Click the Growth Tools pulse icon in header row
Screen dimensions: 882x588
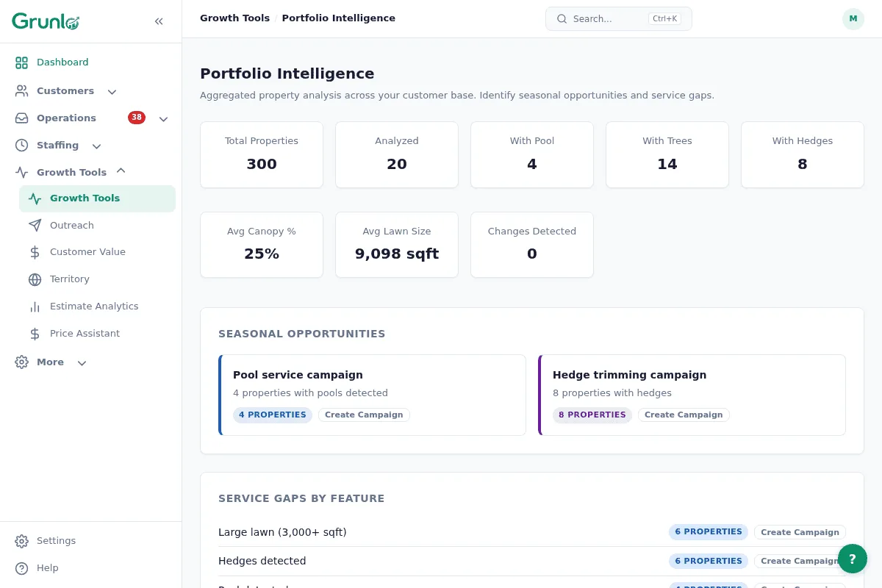coord(22,173)
